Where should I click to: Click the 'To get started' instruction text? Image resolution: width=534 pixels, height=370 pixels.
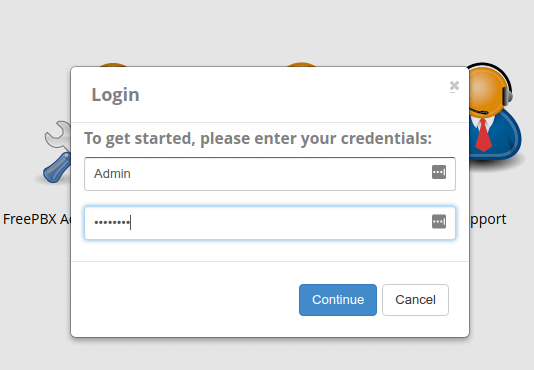pyautogui.click(x=258, y=138)
